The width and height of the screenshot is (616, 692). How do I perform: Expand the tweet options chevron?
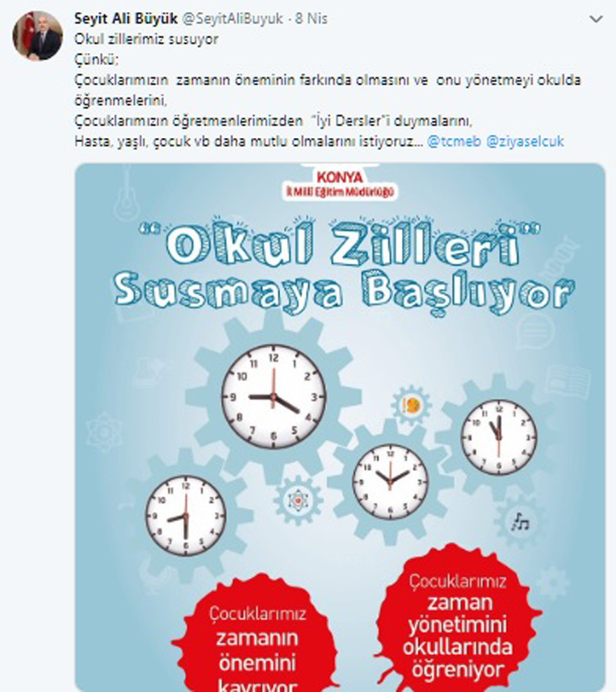coord(596,19)
